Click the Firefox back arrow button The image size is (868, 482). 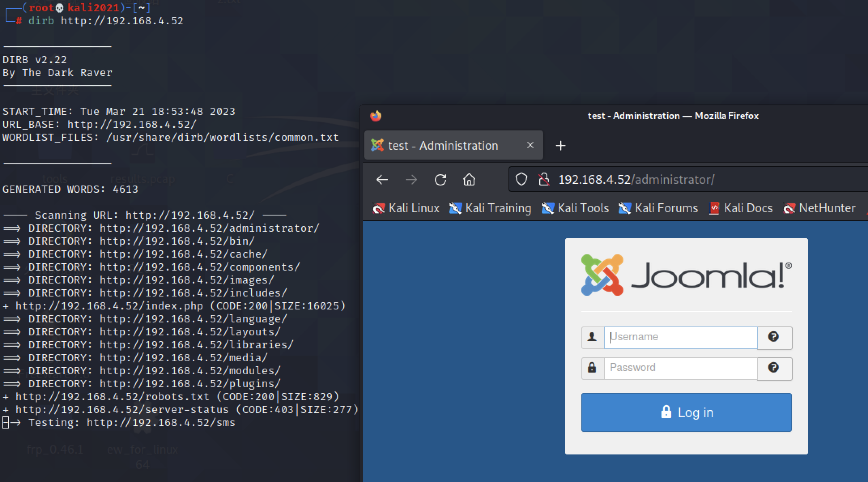(382, 179)
